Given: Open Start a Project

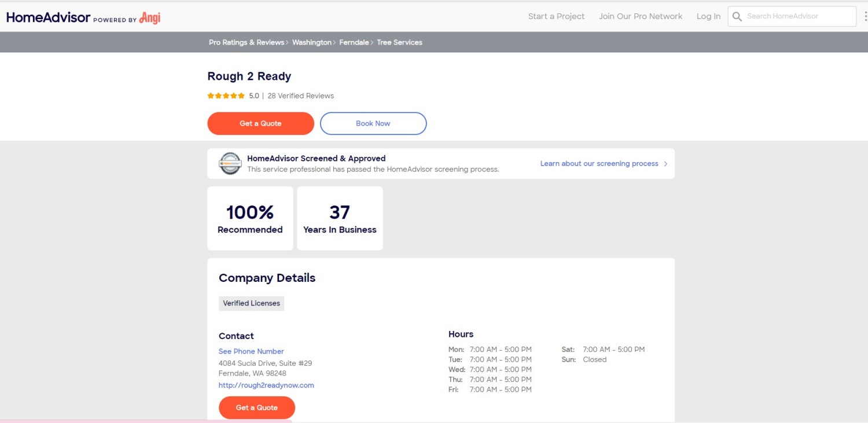Looking at the screenshot, I should 556,16.
